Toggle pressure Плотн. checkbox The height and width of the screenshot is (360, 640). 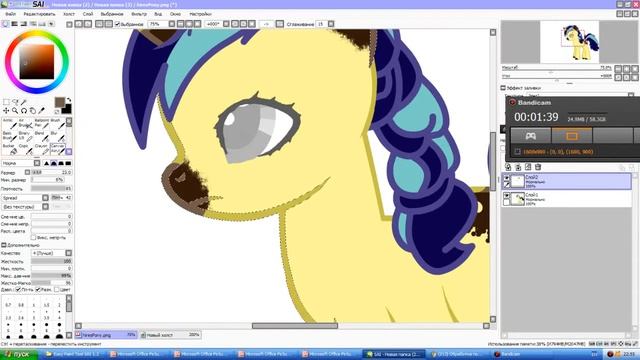18,289
